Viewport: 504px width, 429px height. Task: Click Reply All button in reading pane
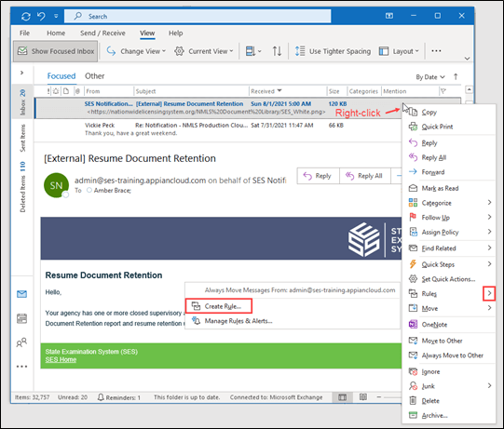point(364,176)
